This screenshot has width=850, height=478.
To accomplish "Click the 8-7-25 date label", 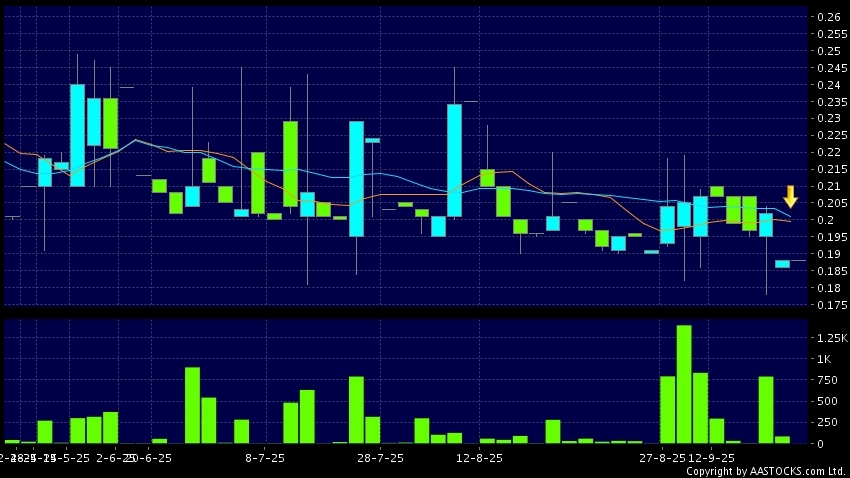I will pyautogui.click(x=265, y=458).
